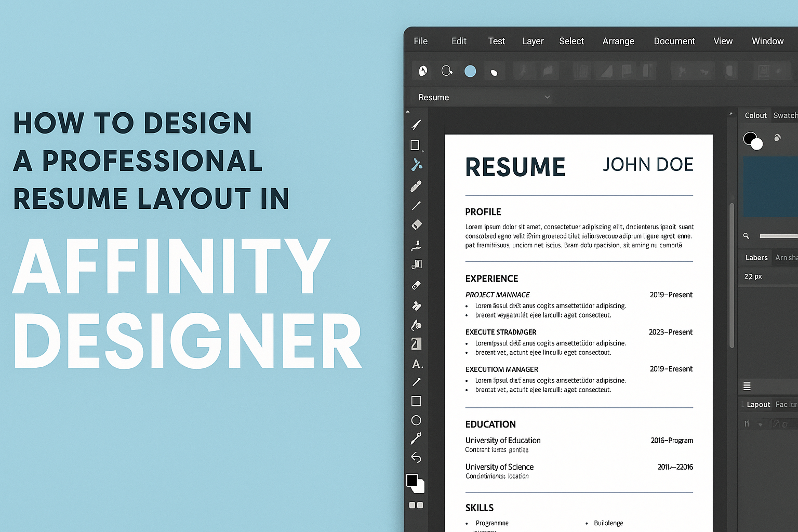Click the PROFILE section heading
Image resolution: width=798 pixels, height=532 pixels.
click(x=483, y=212)
